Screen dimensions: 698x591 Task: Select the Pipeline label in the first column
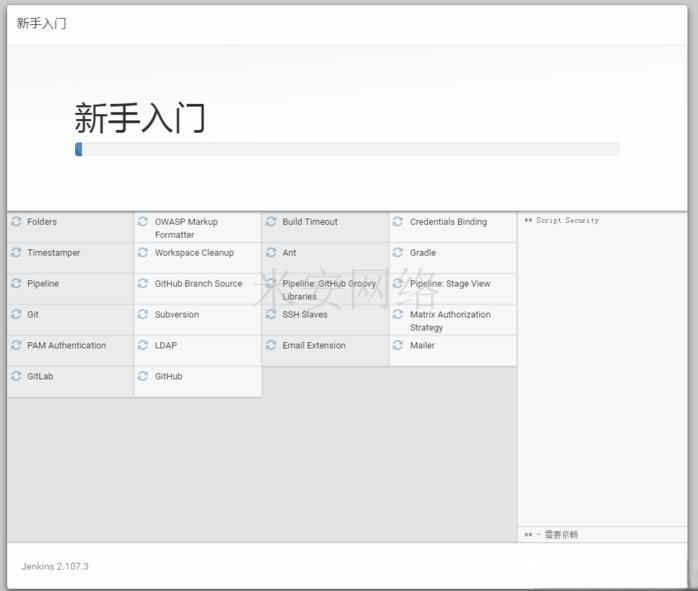(x=43, y=283)
